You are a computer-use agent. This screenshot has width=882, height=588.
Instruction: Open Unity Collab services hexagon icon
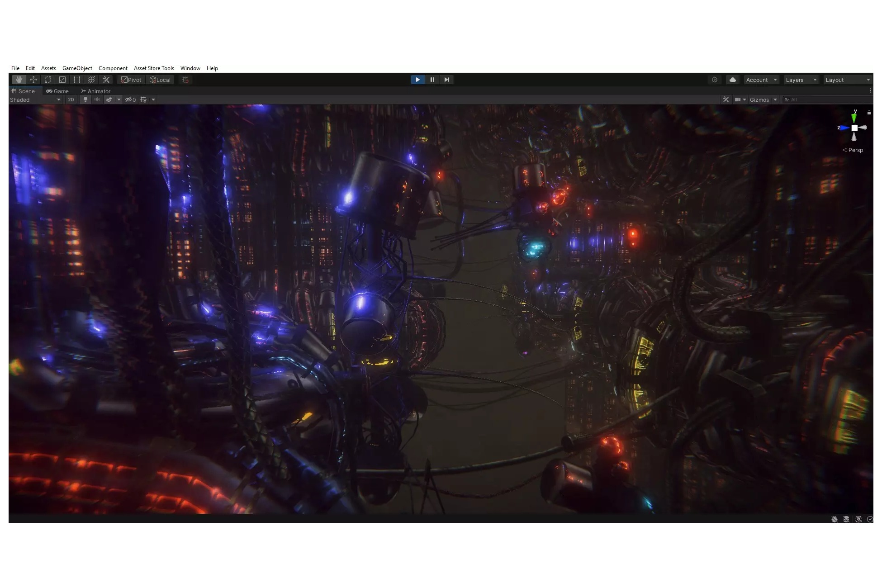(715, 80)
